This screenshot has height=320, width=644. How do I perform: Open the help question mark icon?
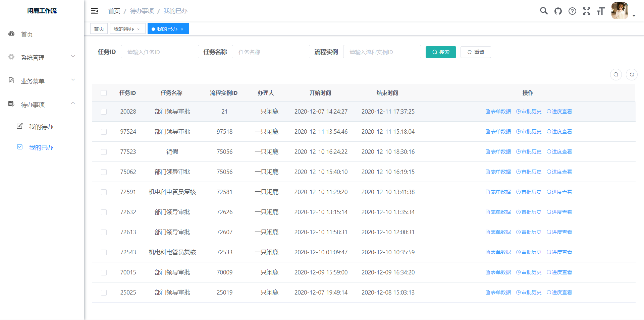(572, 11)
